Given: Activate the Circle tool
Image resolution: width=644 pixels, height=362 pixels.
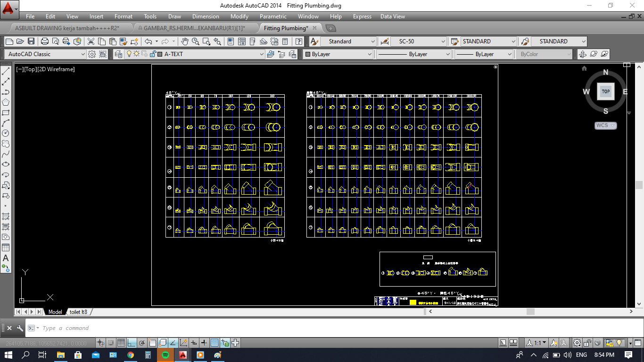Looking at the screenshot, I should [6, 132].
